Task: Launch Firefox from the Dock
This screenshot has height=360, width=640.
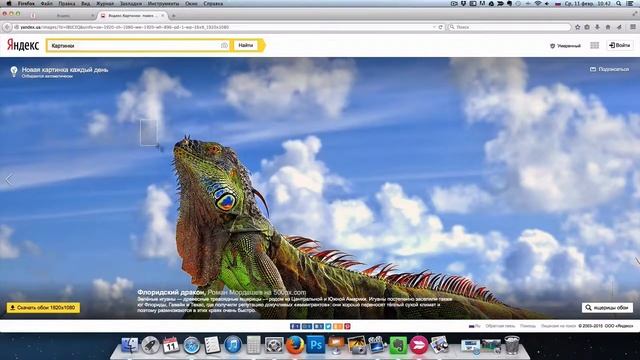Action: pyautogui.click(x=295, y=345)
